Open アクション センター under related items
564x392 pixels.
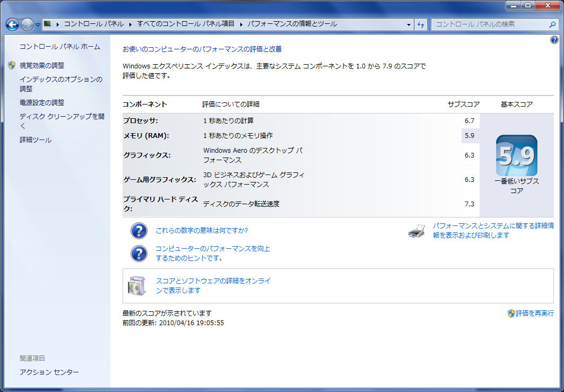[49, 372]
